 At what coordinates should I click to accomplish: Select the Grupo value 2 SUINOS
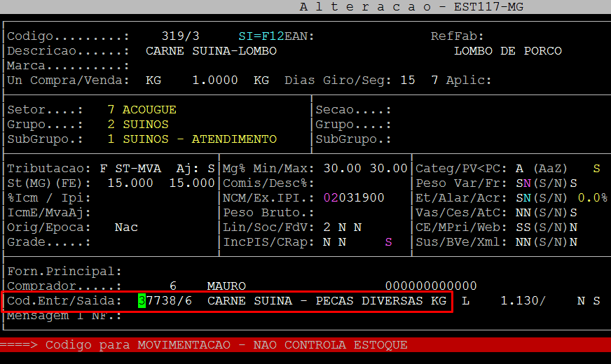[x=137, y=125]
